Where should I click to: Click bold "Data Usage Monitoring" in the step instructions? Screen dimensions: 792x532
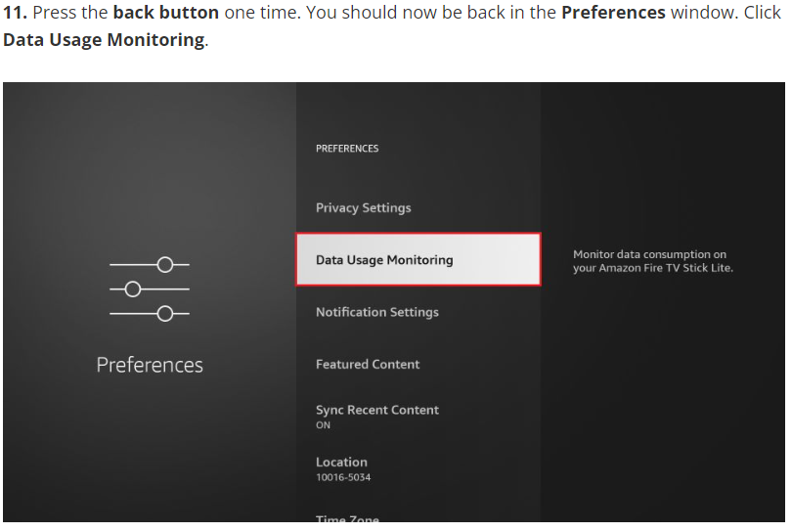[x=104, y=41]
